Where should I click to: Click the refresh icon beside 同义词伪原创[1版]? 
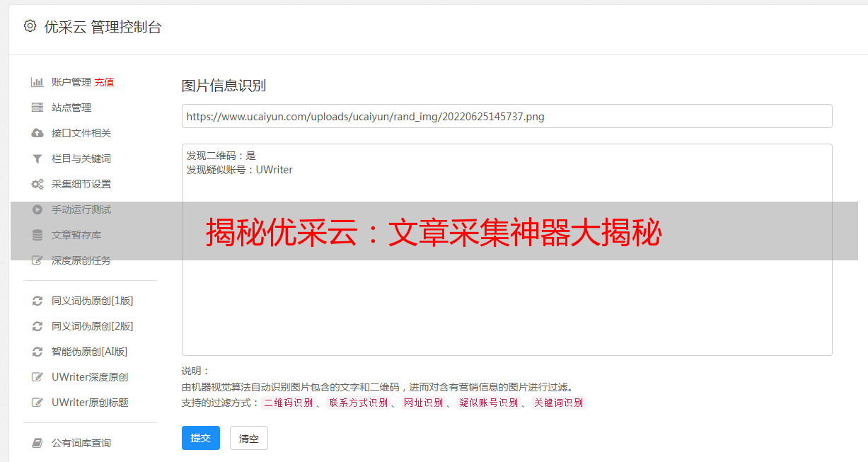(37, 301)
